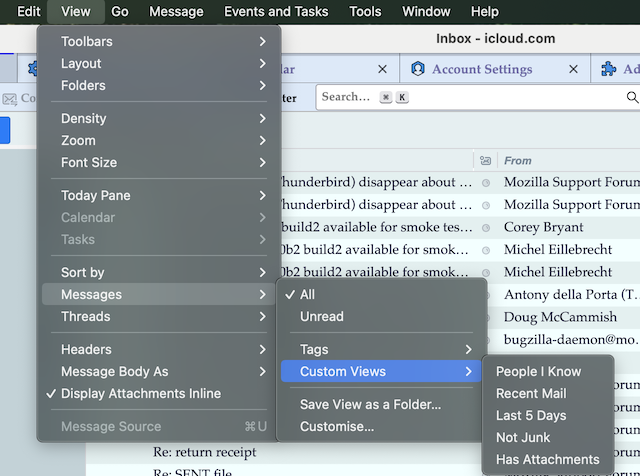Expand the Layout submenu
Viewport: 640px width, 476px height.
(159, 63)
